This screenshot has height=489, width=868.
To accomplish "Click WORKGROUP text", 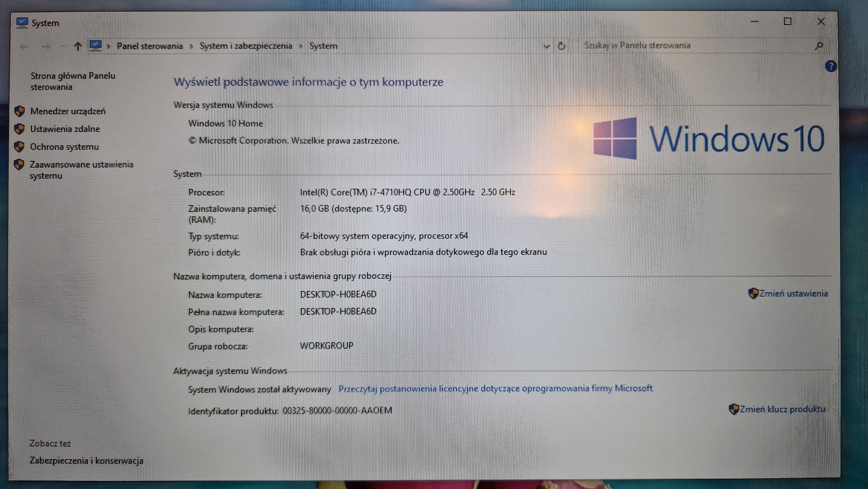I will (x=326, y=346).
